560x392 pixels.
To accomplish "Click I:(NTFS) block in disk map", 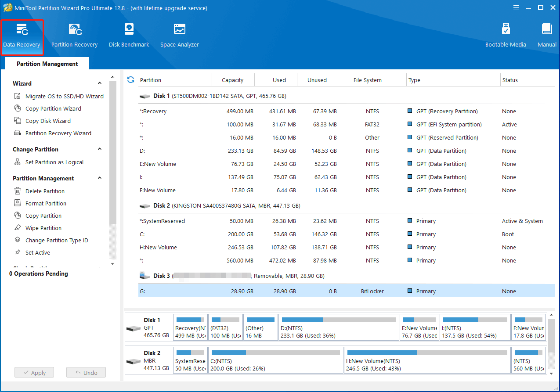I will (x=475, y=327).
